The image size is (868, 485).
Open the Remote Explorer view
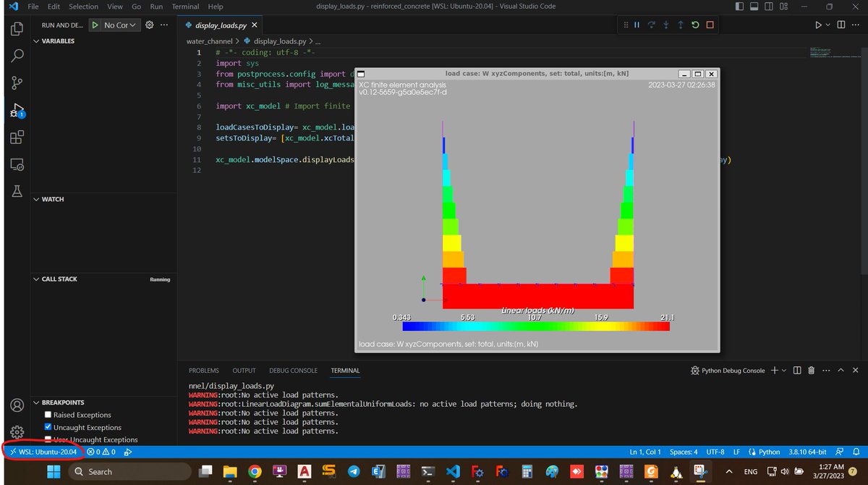point(17,164)
